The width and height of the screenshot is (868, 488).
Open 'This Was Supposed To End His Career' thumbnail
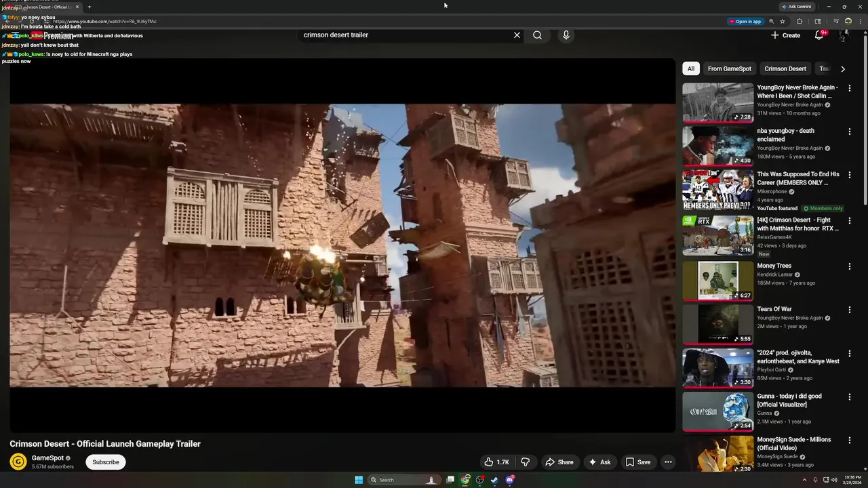coord(717,190)
